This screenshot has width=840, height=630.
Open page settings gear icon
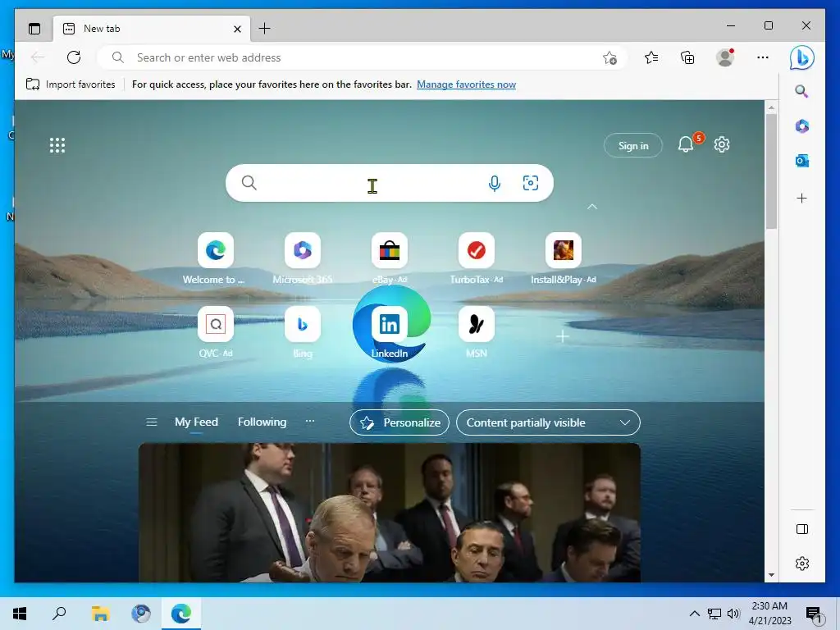pos(722,144)
